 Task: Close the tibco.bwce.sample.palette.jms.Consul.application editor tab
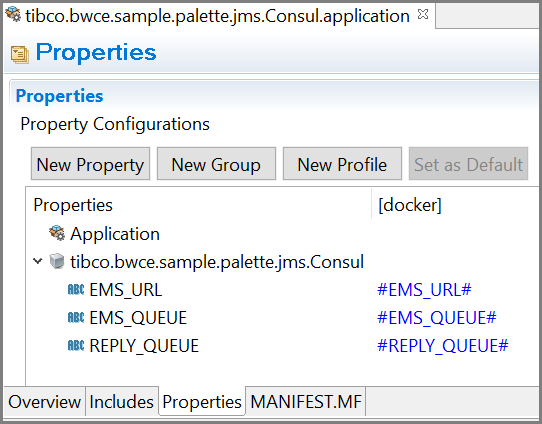pos(423,15)
